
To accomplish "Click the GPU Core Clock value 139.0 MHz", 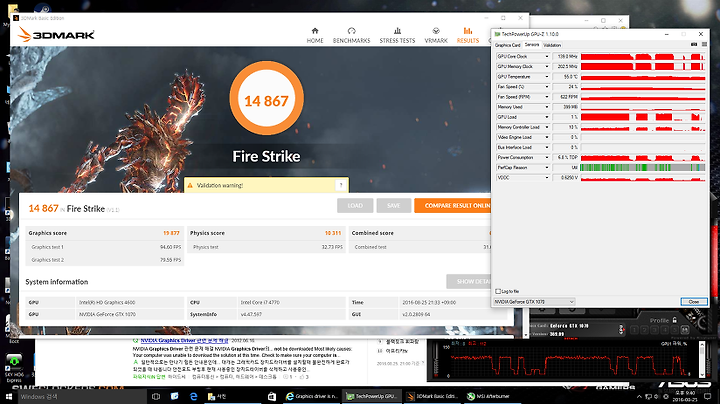I will click(565, 56).
